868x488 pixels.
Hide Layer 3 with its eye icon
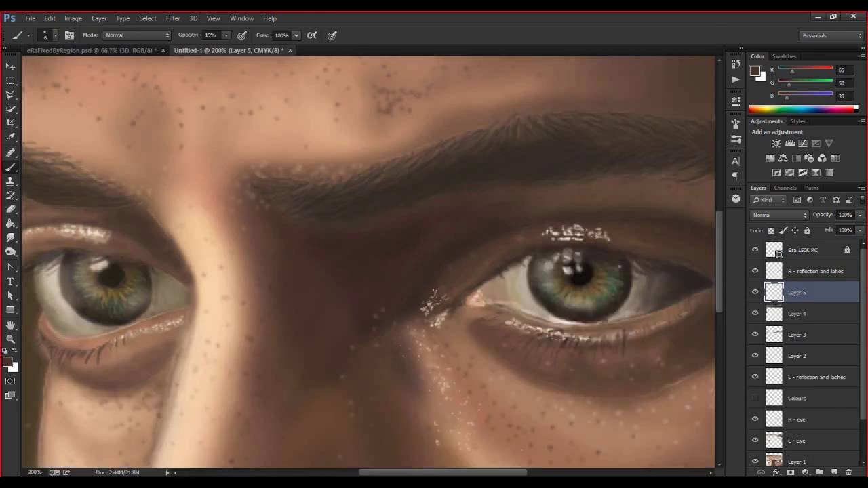755,334
